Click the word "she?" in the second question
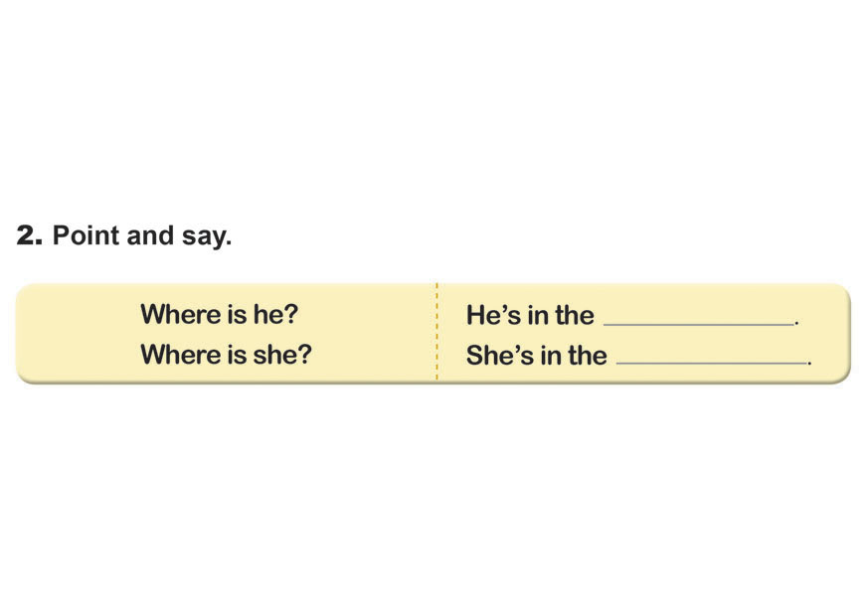868x608 pixels. click(281, 355)
